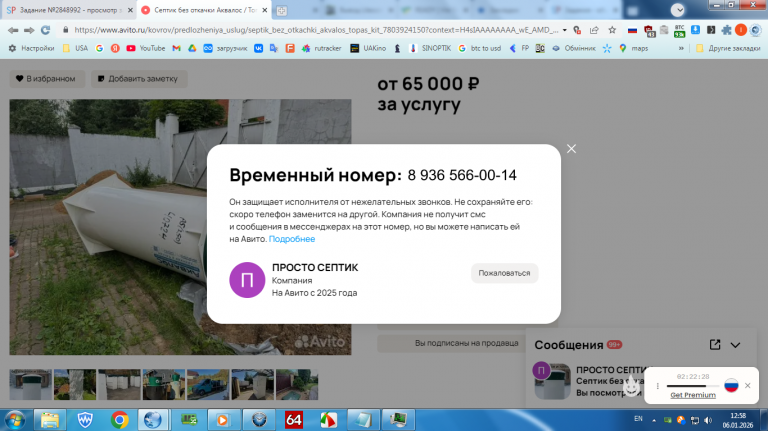Open загрузчик bookmark
Viewport: 768px width, 431px height.
click(226, 48)
